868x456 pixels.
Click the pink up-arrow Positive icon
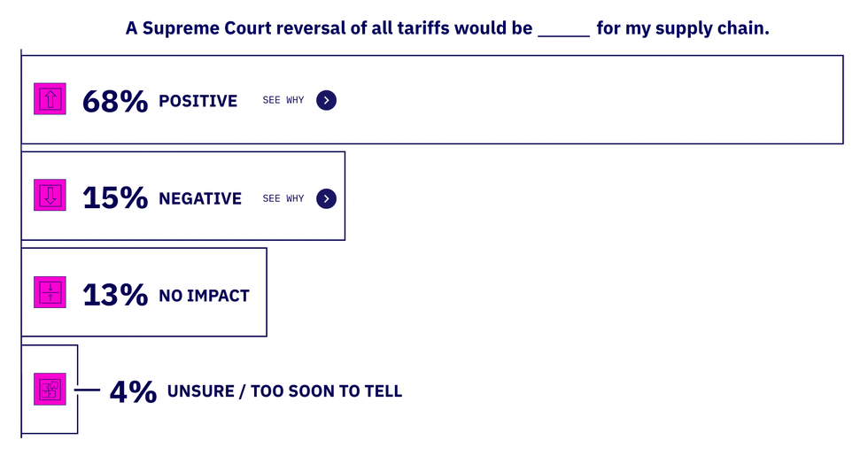(50, 99)
